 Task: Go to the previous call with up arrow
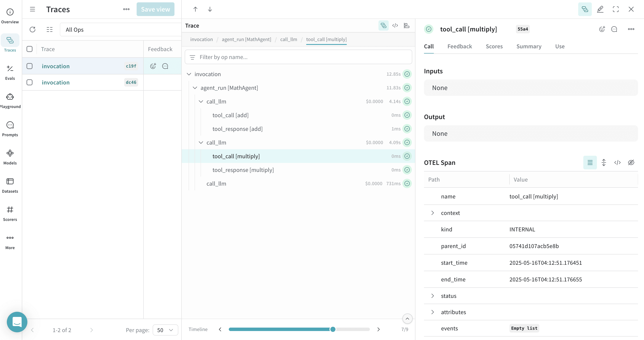coord(195,9)
